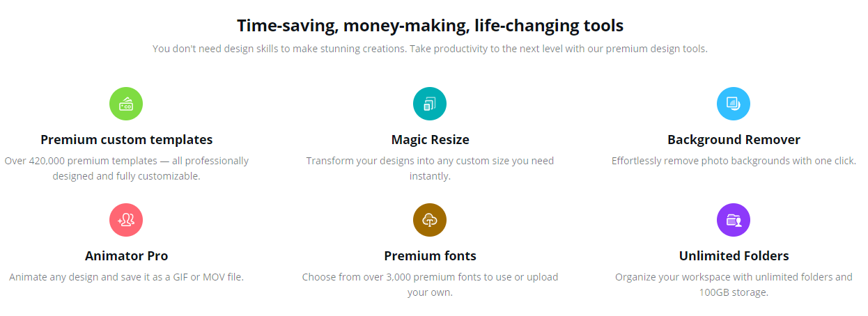This screenshot has width=868, height=316.
Task: Select the Magic Resize heading
Action: (x=430, y=140)
